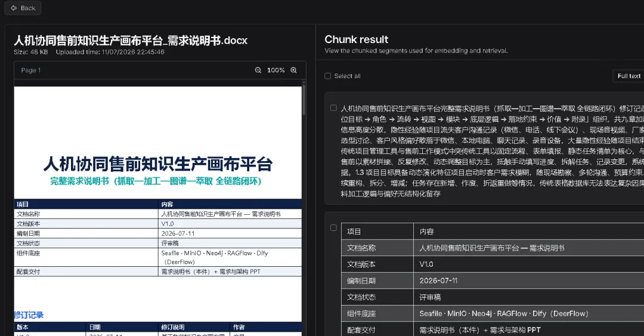Click the Size: 46 KB text

tap(31, 53)
